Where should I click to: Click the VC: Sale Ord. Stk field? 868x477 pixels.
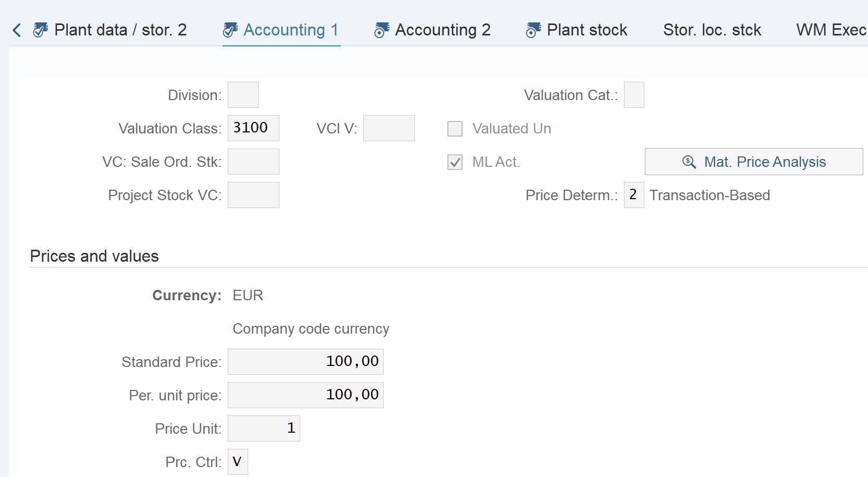pyautogui.click(x=253, y=162)
